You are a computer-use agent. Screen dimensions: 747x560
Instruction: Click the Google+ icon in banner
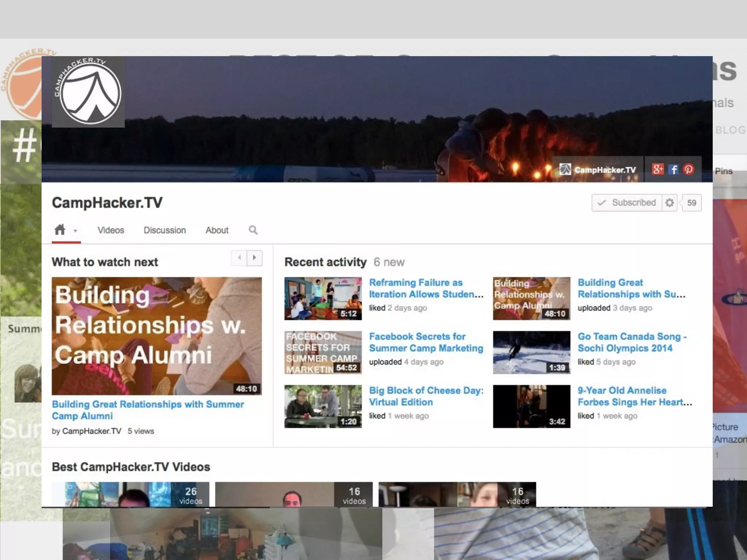[658, 170]
